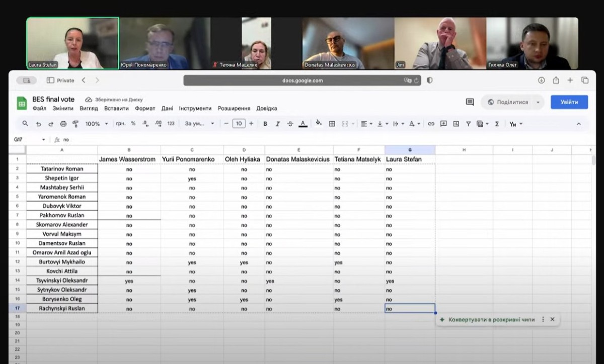Open the Довідка menu
This screenshot has width=604, height=364.
267,108
